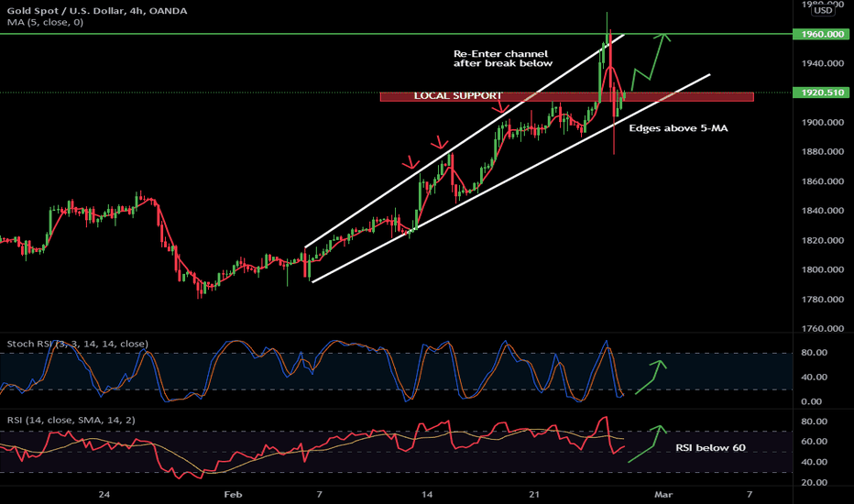This screenshot has width=854, height=504.
Task: Click the '24' date on time axis
Action: pos(104,495)
